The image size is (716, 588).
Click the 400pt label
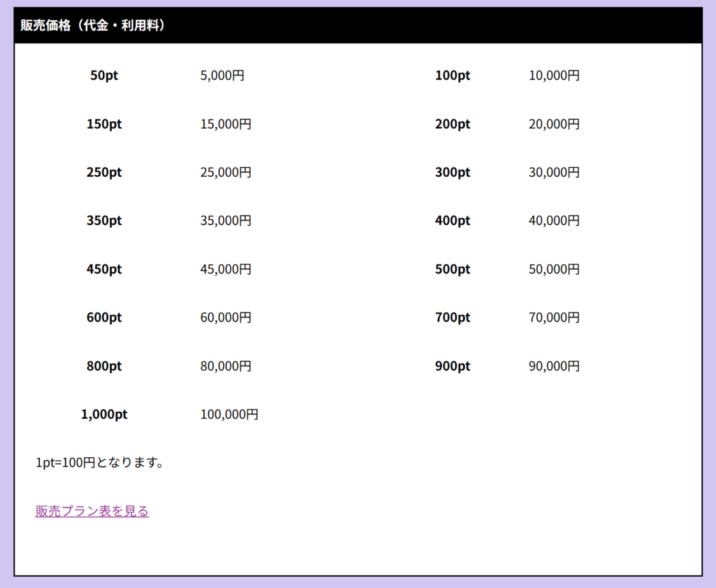tap(452, 221)
